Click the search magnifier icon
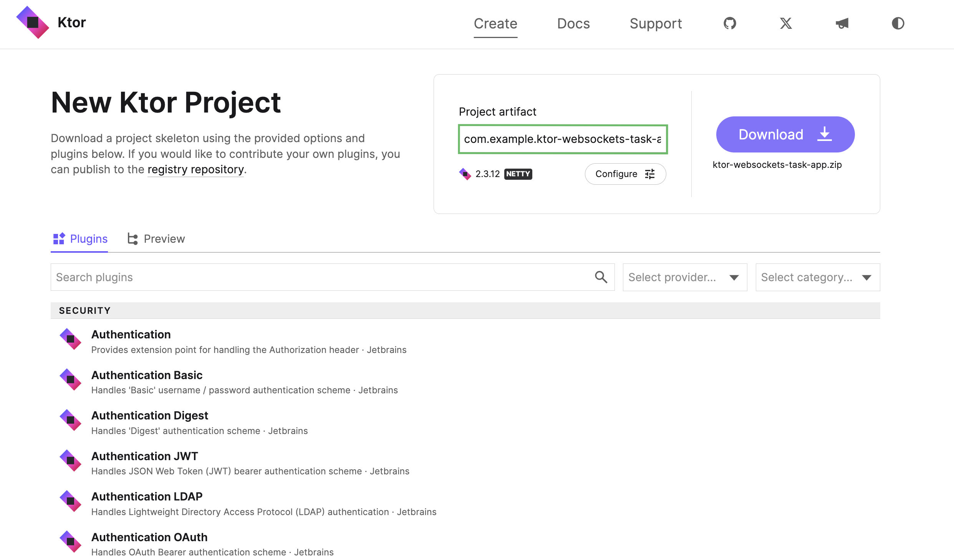954x560 pixels. (x=601, y=277)
